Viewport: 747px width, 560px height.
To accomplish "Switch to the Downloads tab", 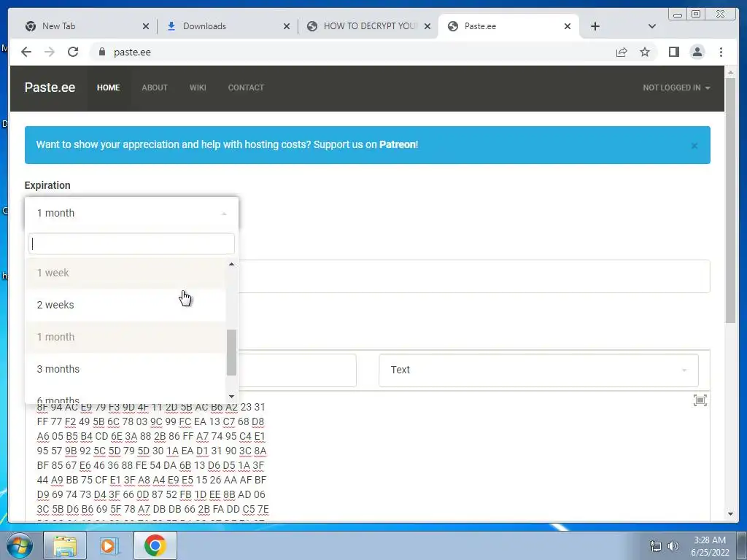I will (x=226, y=26).
